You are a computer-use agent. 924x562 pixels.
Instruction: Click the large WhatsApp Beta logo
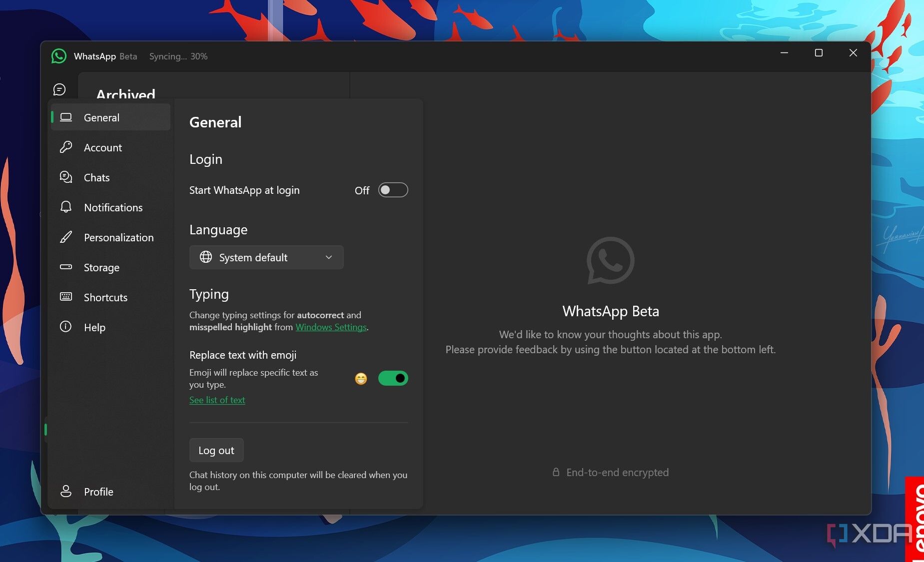[x=611, y=261]
